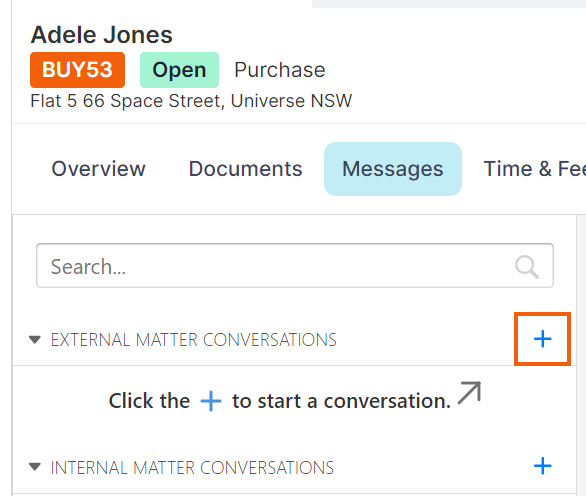Open the Overview tab
586x496 pixels.
click(x=98, y=169)
